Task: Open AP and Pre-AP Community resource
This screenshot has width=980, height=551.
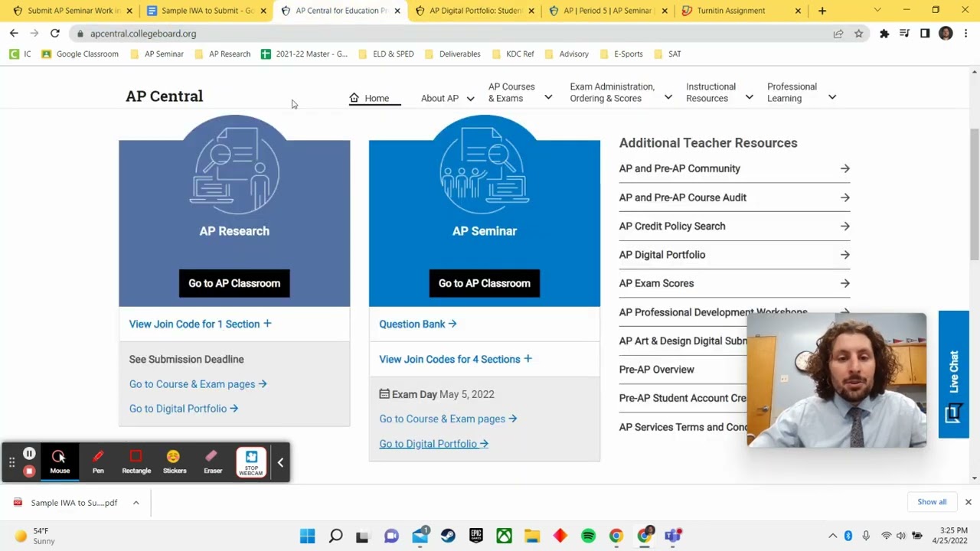Action: (x=734, y=168)
